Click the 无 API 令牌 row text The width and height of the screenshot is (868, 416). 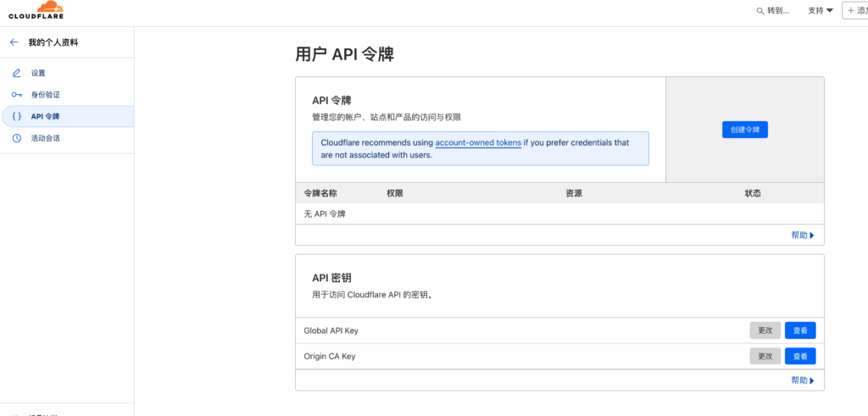[x=325, y=214]
